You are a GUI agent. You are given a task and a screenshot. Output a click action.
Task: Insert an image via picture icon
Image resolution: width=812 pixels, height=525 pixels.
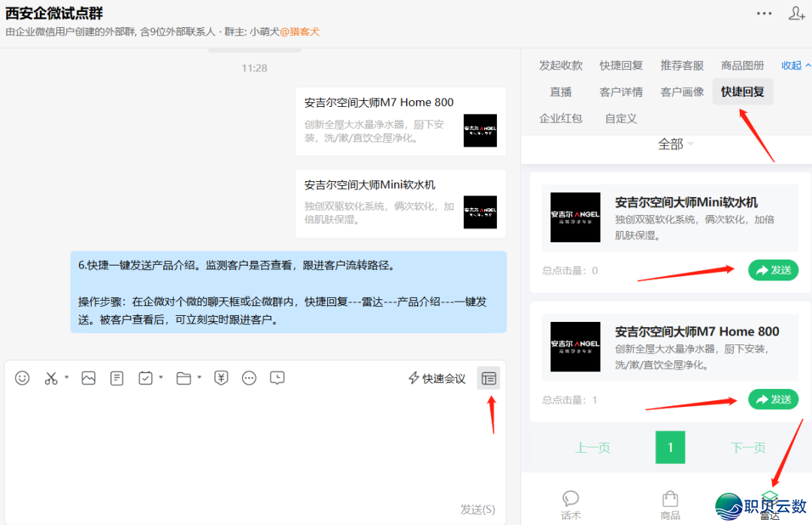(89, 378)
